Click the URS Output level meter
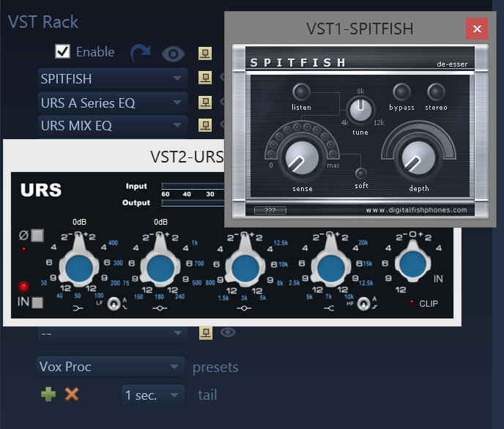The height and width of the screenshot is (429, 504). point(193,202)
